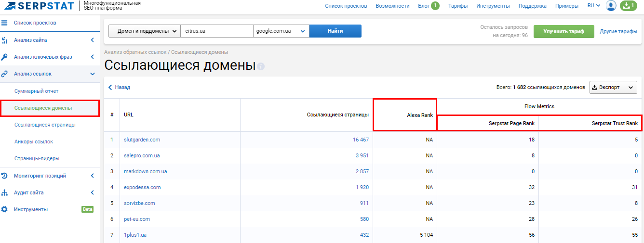
Task: Open the google.com.ua search engine dropdown
Action: 281,31
